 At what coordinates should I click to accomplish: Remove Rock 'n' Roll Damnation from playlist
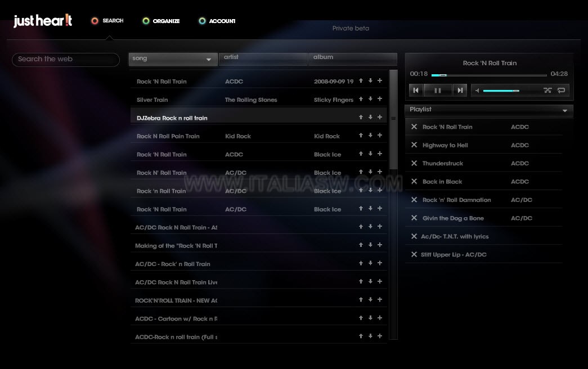click(414, 200)
